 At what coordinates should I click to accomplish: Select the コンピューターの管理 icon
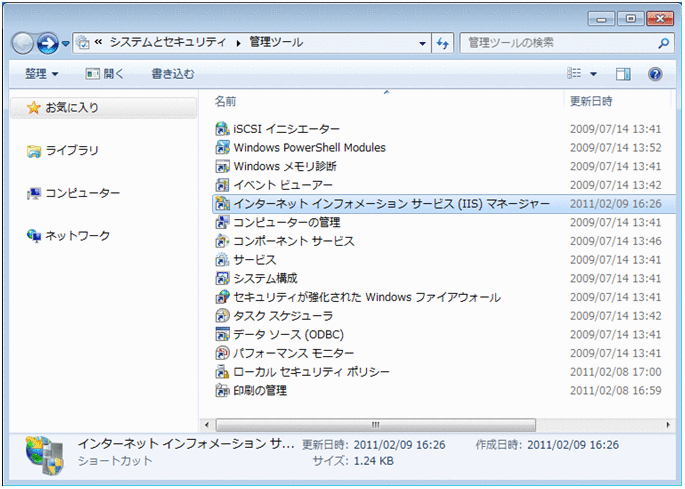point(222,222)
